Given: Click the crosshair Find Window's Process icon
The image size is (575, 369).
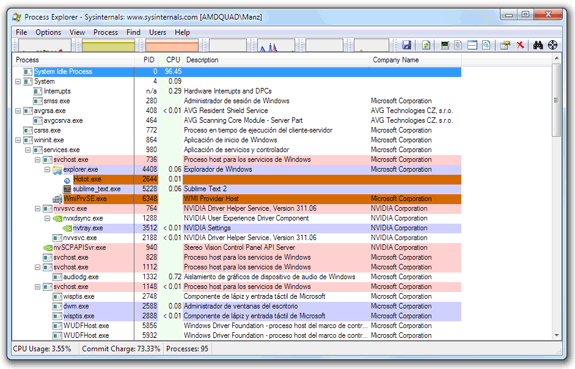Looking at the screenshot, I should pos(553,45).
